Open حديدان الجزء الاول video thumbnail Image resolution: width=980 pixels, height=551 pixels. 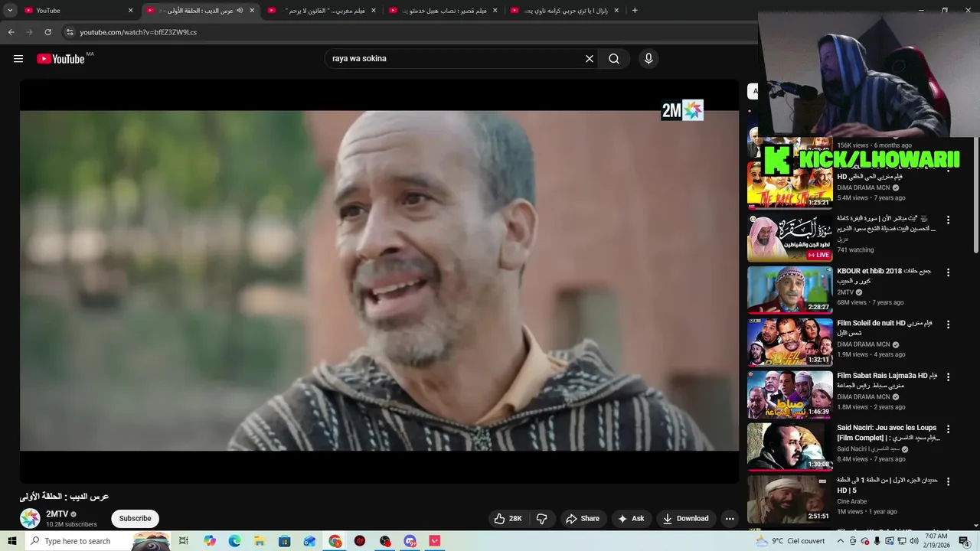pyautogui.click(x=789, y=500)
